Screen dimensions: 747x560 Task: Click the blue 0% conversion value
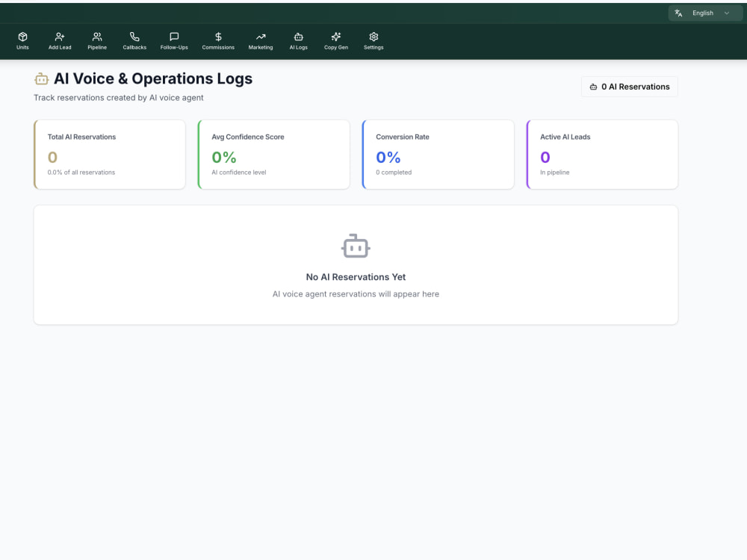(388, 157)
